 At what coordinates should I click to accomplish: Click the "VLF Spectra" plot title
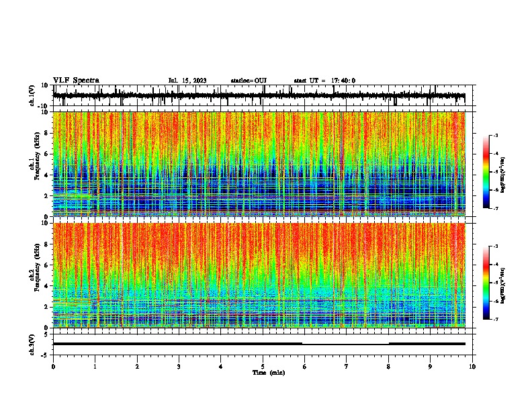76,81
